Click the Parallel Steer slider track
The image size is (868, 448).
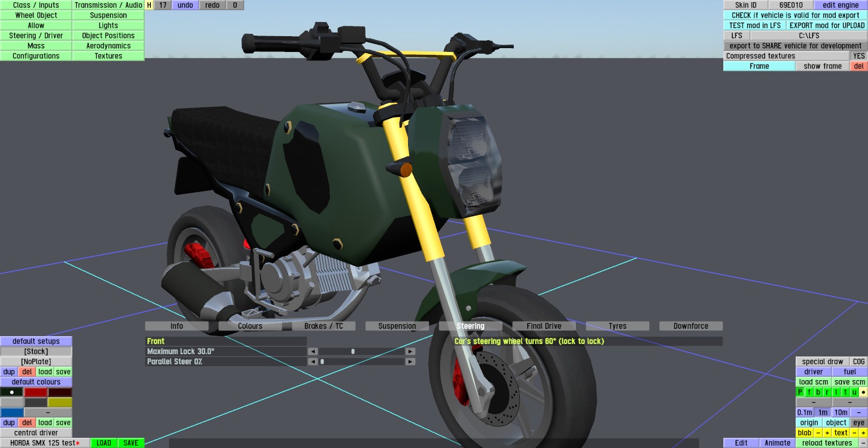(x=362, y=362)
